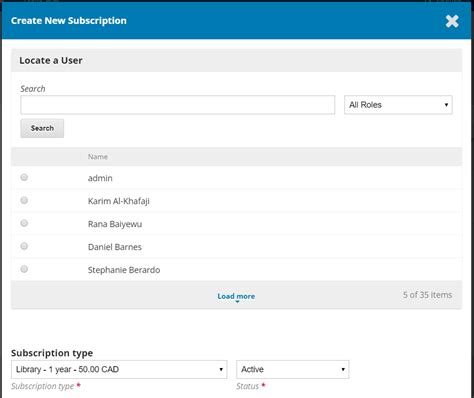Select the radio button for Daniel Barnes
The height and width of the screenshot is (398, 474).
coord(24,246)
